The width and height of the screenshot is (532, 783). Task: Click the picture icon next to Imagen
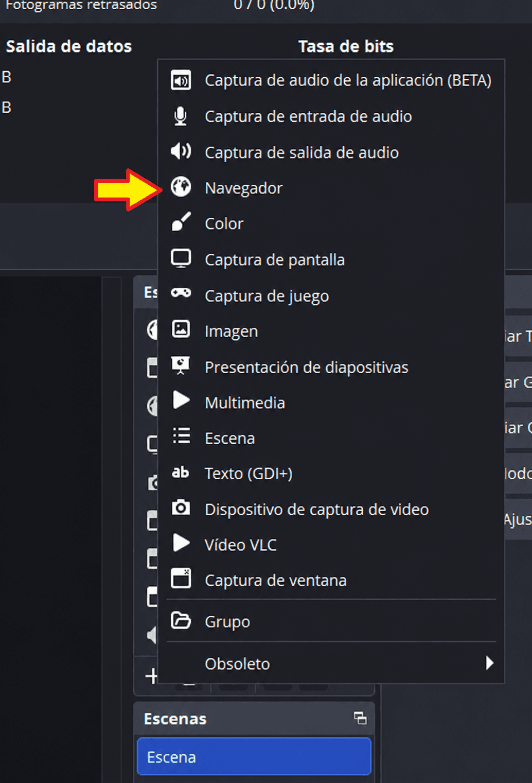pos(181,329)
